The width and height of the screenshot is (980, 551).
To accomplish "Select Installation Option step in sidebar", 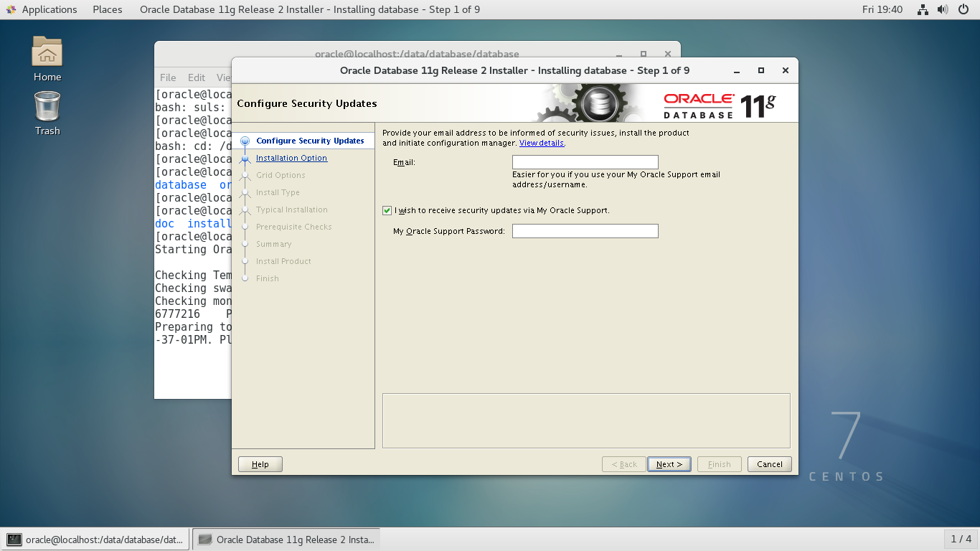I will pyautogui.click(x=291, y=158).
